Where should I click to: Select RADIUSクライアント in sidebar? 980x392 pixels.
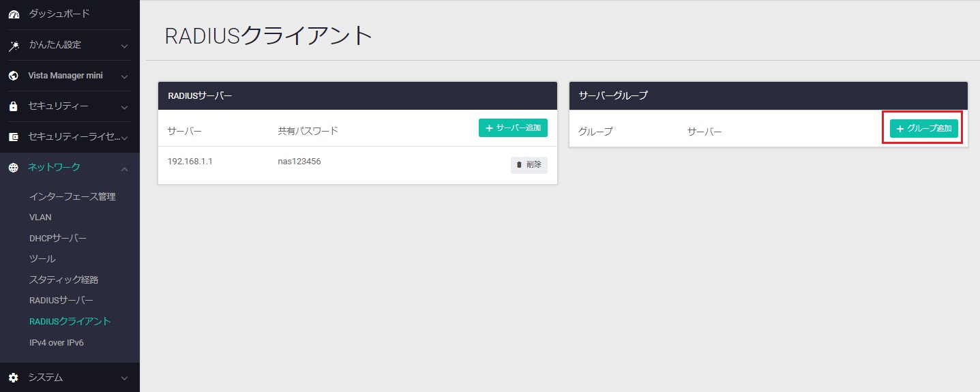70,321
